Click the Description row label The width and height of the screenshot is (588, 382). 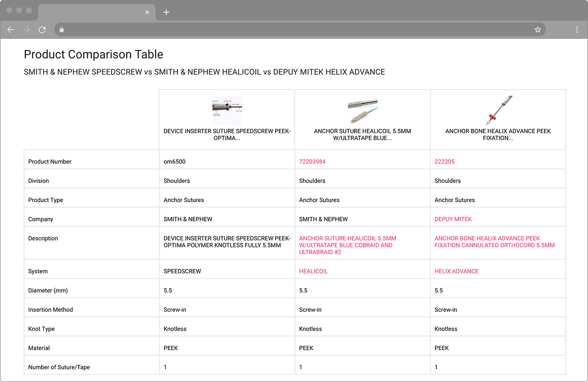click(43, 239)
